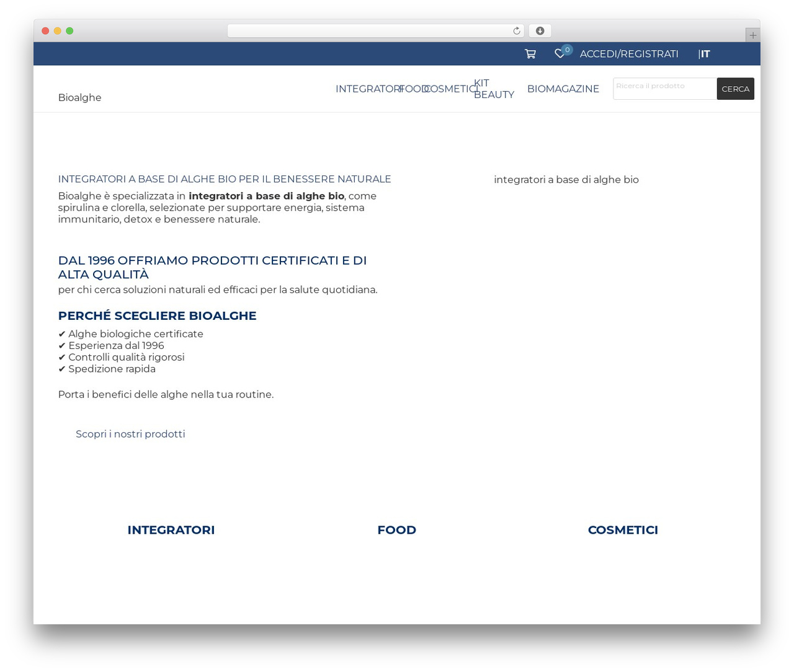The image size is (794, 672).
Task: Open the COSMETICI category heading
Action: [623, 530]
